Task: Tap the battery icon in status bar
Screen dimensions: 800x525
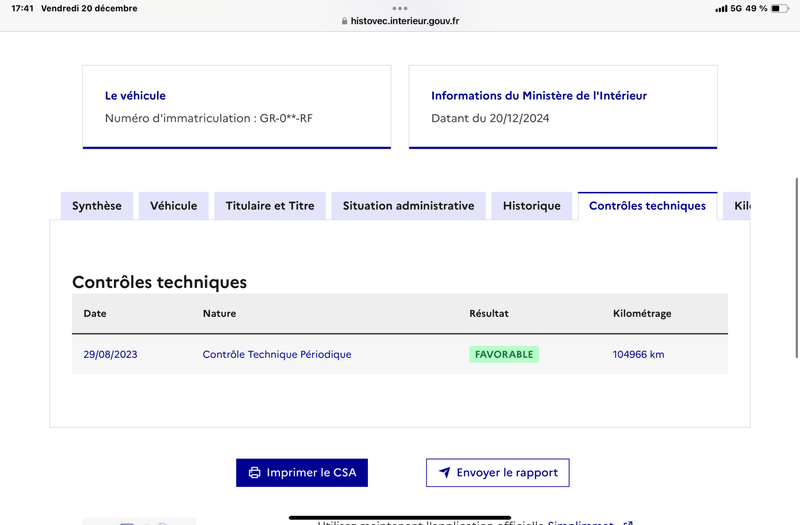Action: 780,8
